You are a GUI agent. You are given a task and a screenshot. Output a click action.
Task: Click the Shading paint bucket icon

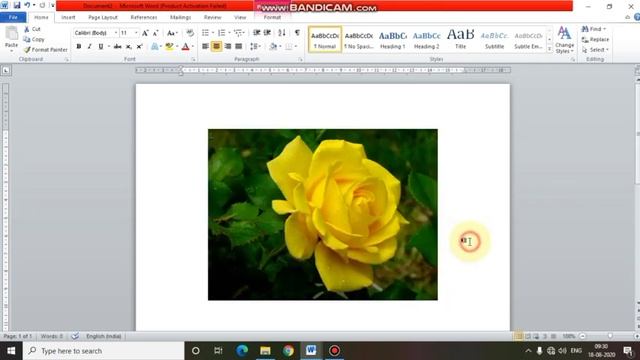[x=273, y=47]
